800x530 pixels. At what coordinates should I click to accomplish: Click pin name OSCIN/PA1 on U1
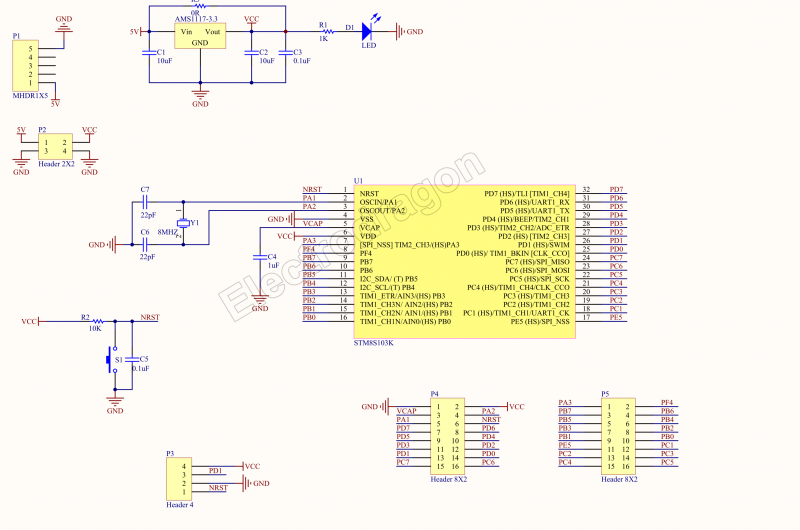click(x=378, y=202)
